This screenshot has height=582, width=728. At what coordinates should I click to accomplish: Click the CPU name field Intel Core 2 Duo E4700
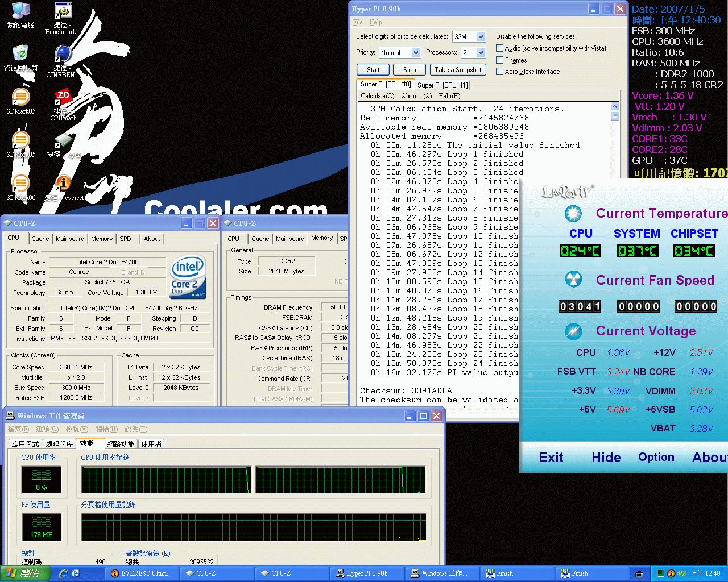(107, 262)
